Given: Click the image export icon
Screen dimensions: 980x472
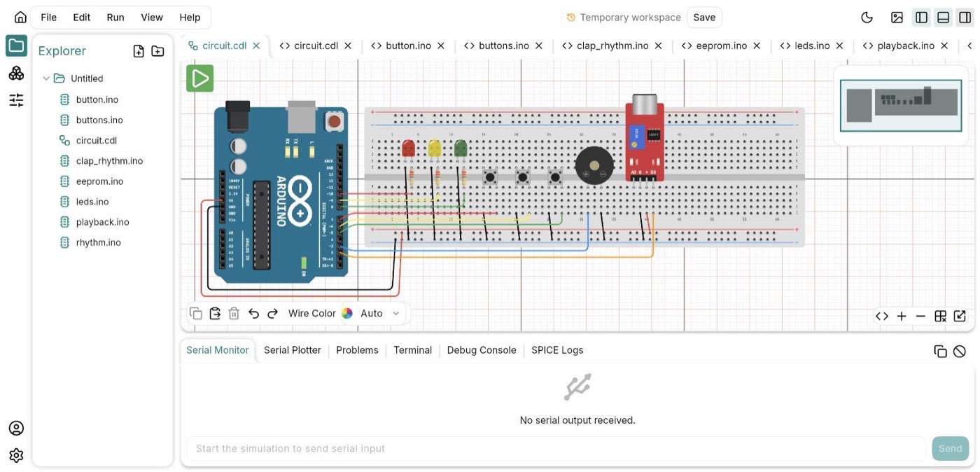Looking at the screenshot, I should click(897, 18).
